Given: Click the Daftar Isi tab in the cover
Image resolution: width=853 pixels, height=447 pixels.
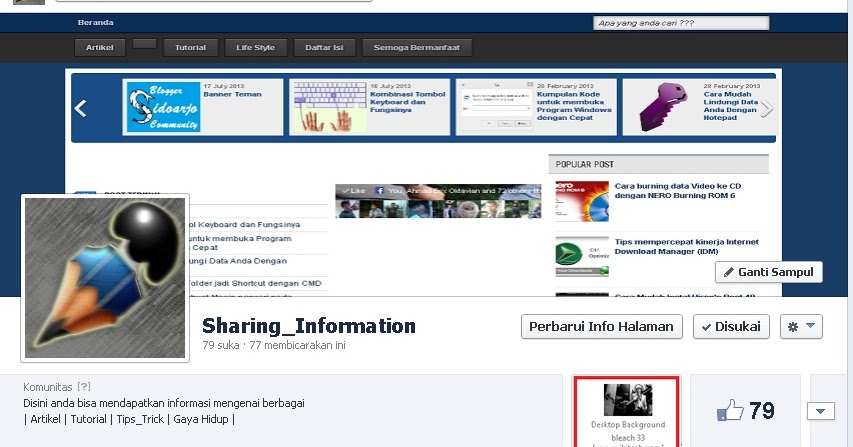Looking at the screenshot, I should tap(324, 47).
